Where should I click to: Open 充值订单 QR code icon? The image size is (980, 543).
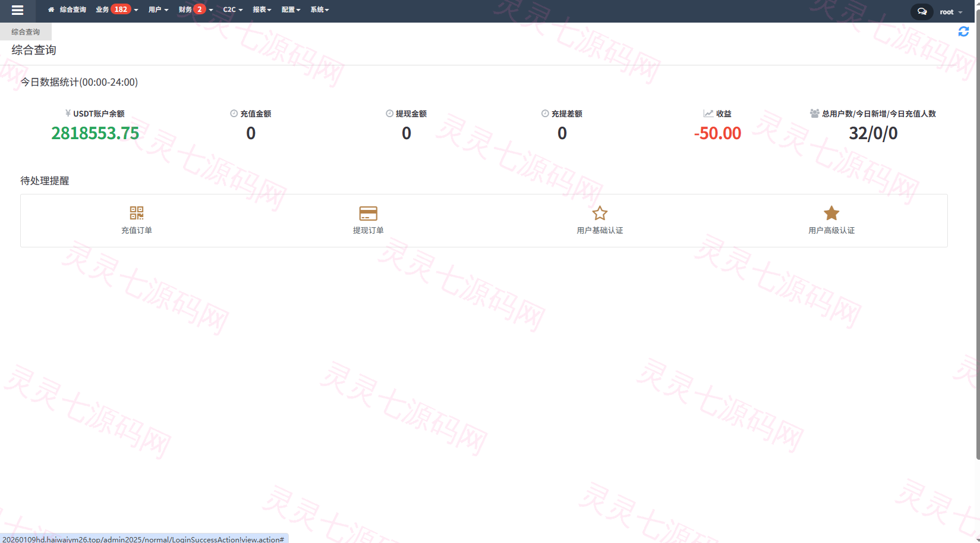tap(137, 213)
